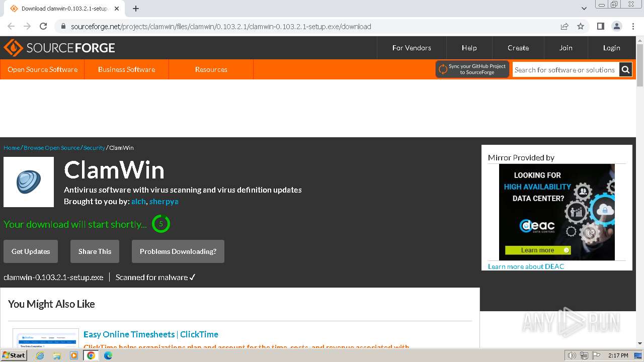Open Learn more about DEAC link

(x=526, y=266)
